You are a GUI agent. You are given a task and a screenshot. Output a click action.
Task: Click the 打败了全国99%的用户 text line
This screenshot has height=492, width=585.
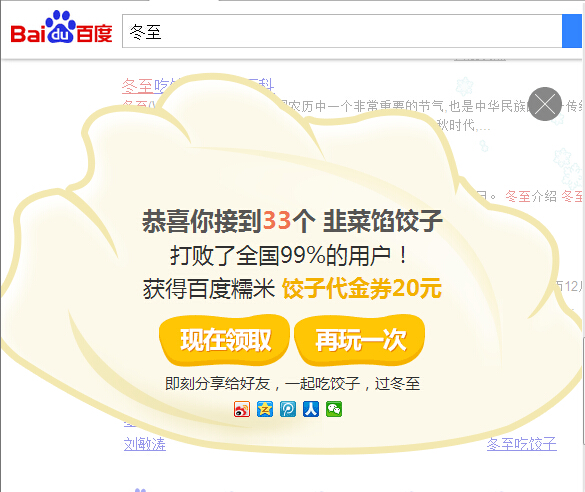(x=289, y=256)
